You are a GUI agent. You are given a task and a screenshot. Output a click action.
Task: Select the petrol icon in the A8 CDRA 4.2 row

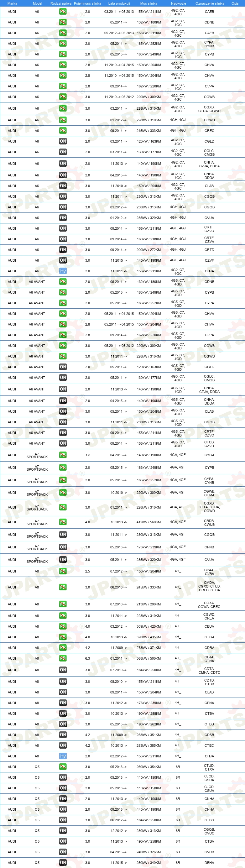tap(63, 648)
